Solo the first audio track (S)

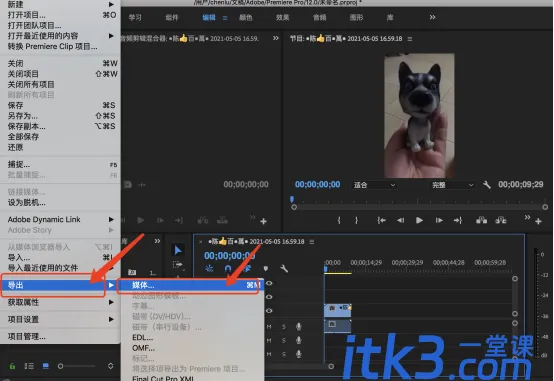(x=284, y=327)
